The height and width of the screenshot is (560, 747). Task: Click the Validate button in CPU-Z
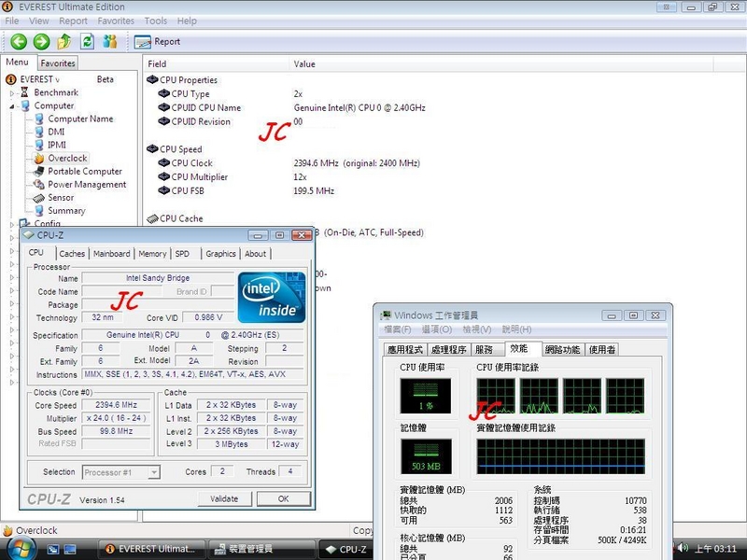coord(224,498)
